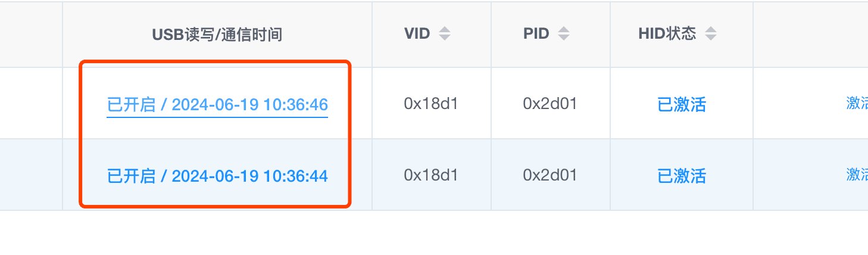
Task: Click 已激活 status in the second row
Action: click(682, 176)
